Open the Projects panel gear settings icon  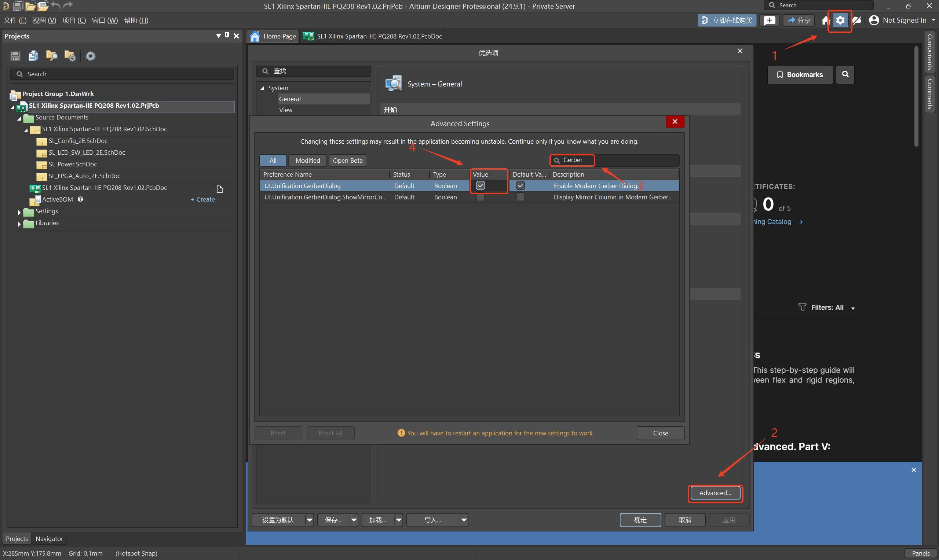click(x=91, y=56)
